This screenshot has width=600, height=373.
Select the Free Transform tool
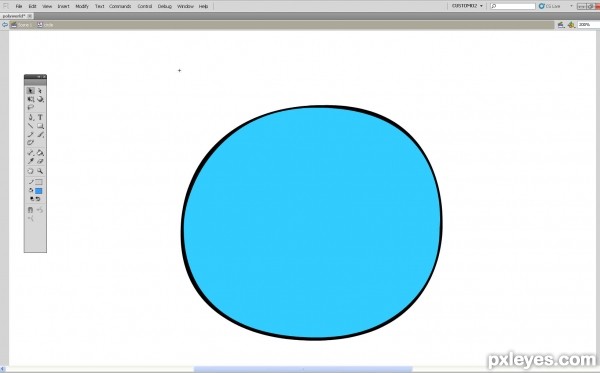tap(31, 99)
